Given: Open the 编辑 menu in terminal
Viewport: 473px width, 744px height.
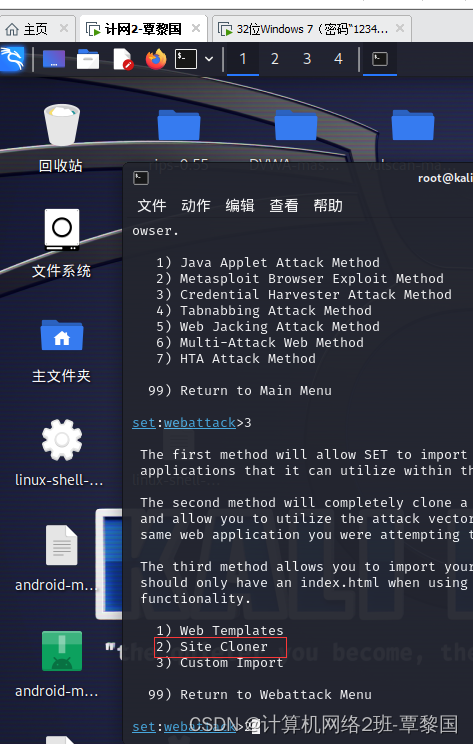Looking at the screenshot, I should 240,206.
